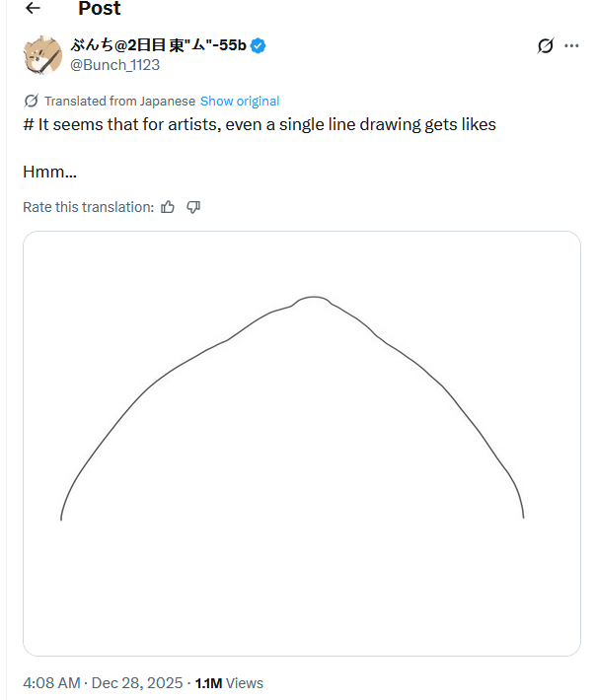Click the rounded peak of the drawn line

tap(313, 298)
